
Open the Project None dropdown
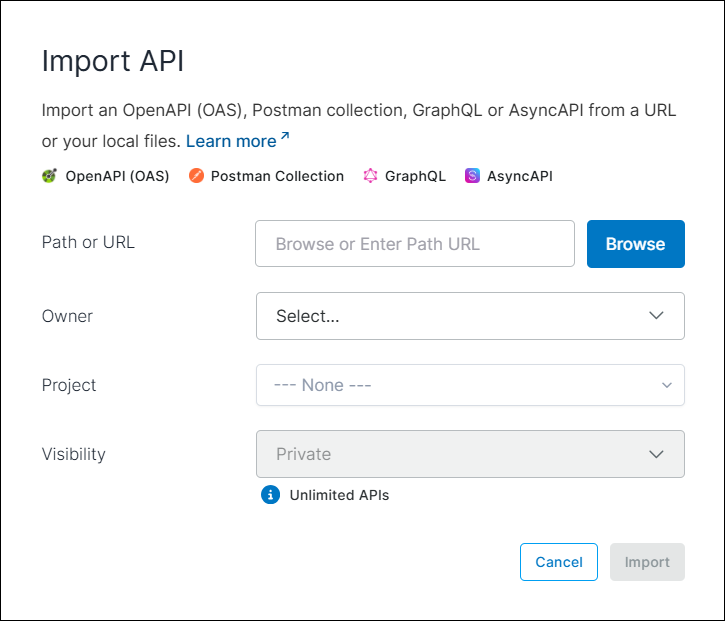tap(470, 385)
